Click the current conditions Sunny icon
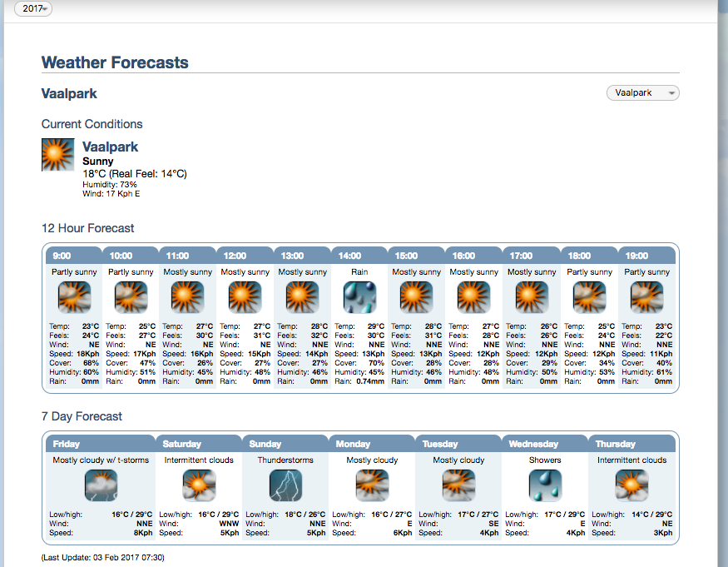Screen dimensions: 728x567 [x=58, y=155]
